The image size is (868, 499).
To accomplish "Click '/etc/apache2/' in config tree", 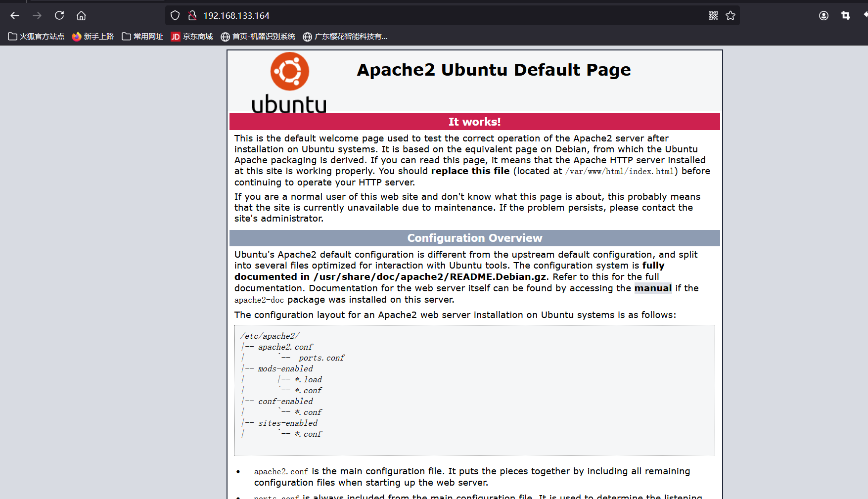I will pos(270,336).
